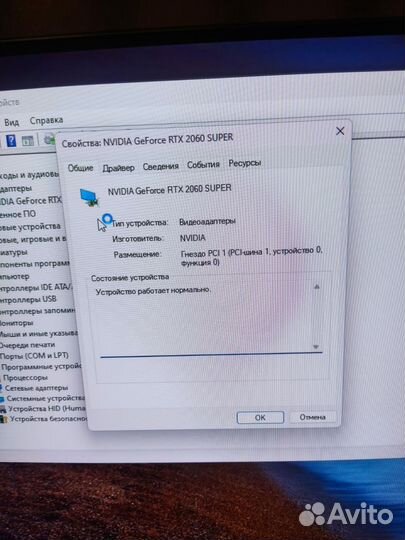
Task: Switch to the Сведения tab
Action: tap(160, 166)
